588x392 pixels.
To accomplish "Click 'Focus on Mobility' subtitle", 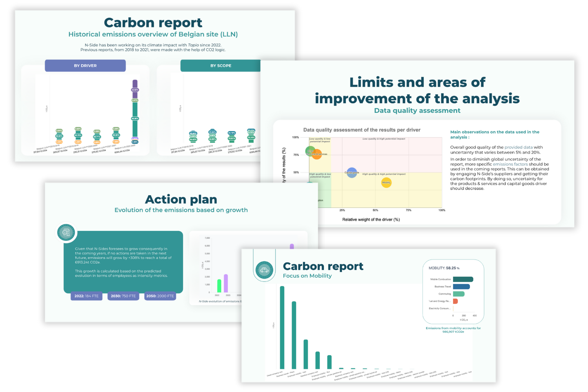I will pyautogui.click(x=307, y=276).
